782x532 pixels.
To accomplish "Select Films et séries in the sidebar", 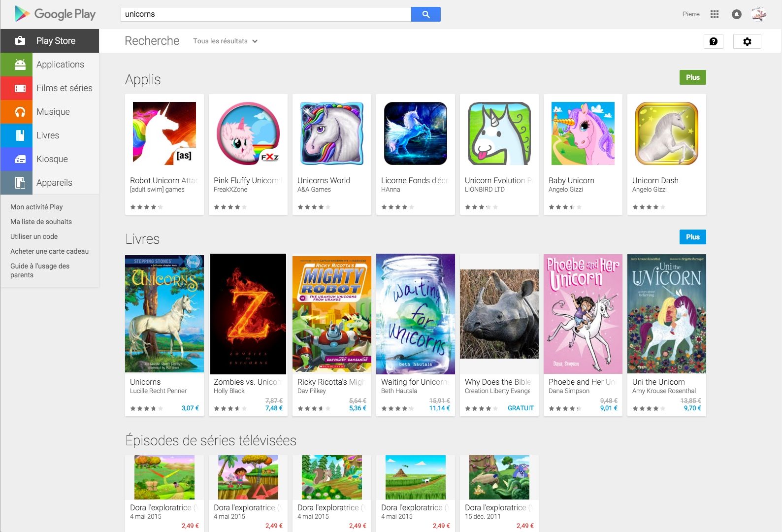I will (64, 88).
